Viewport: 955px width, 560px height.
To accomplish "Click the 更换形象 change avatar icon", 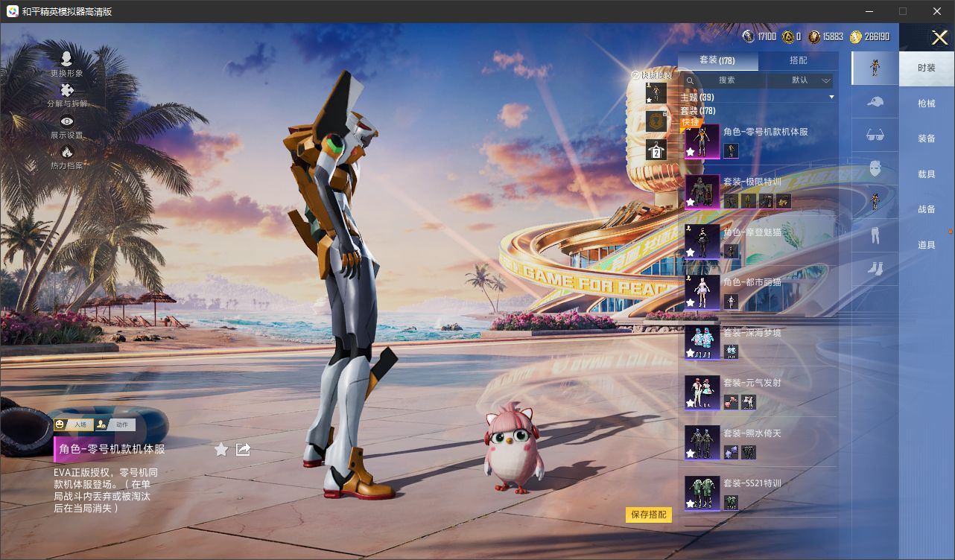I will pyautogui.click(x=66, y=60).
